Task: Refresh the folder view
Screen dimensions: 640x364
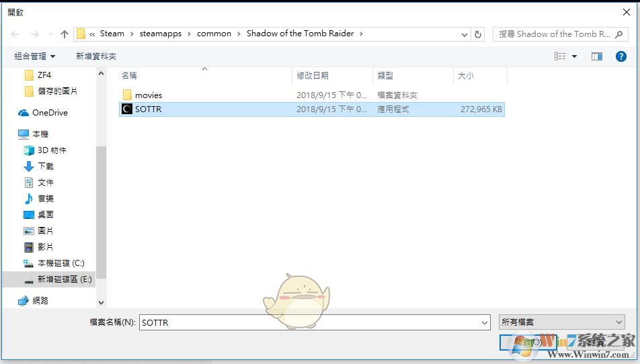Action: coord(477,35)
